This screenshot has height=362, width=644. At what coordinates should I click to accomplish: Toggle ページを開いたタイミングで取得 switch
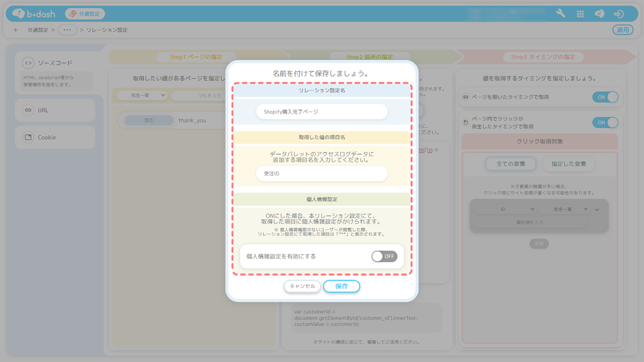click(x=605, y=97)
